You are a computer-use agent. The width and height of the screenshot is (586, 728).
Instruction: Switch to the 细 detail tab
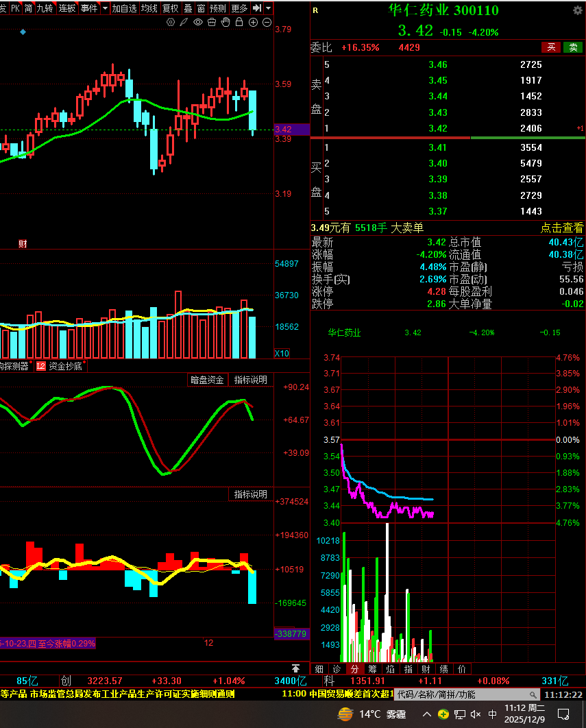point(319,669)
